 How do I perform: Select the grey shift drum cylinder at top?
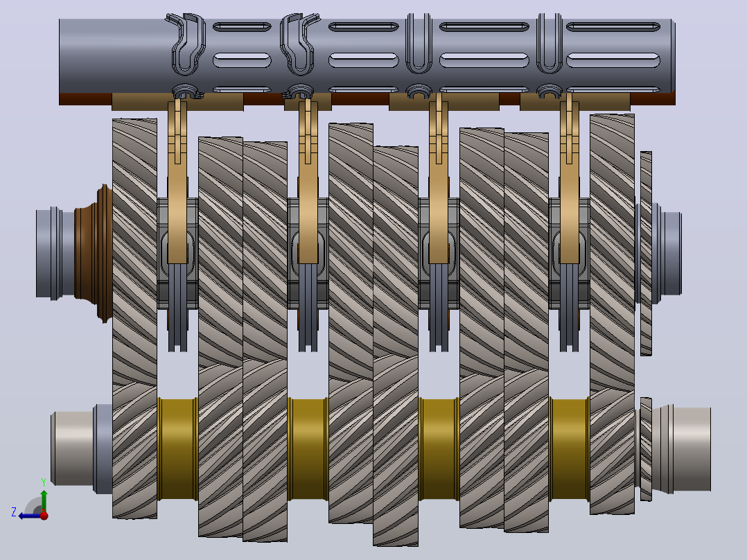pyautogui.click(x=367, y=56)
